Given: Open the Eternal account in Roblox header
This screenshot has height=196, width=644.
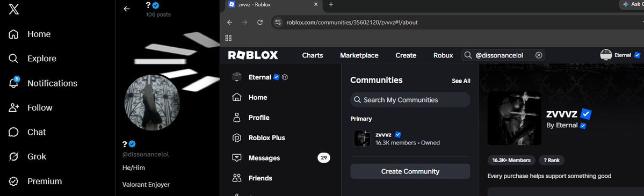Looking at the screenshot, I should pos(620,55).
